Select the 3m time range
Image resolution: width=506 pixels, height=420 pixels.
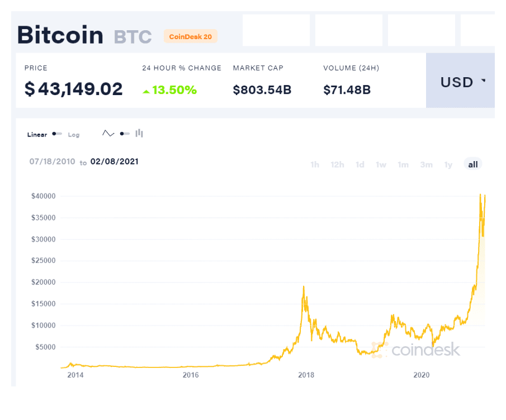(x=427, y=164)
